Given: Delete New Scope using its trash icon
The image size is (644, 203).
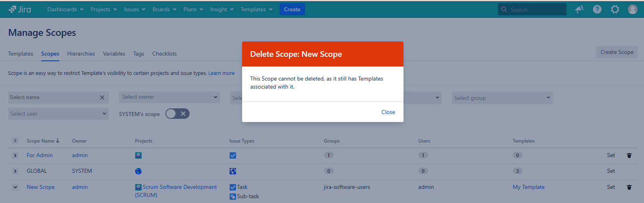Looking at the screenshot, I should click(629, 187).
